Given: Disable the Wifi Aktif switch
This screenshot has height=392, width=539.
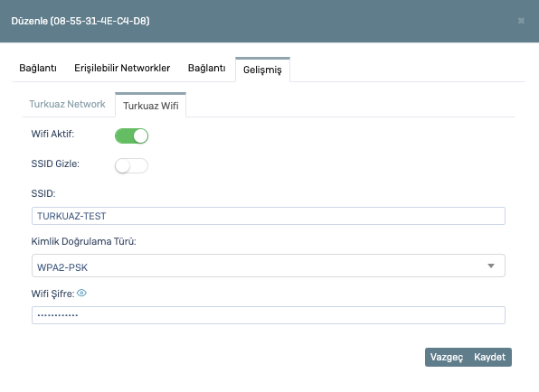Looking at the screenshot, I should pos(132,135).
